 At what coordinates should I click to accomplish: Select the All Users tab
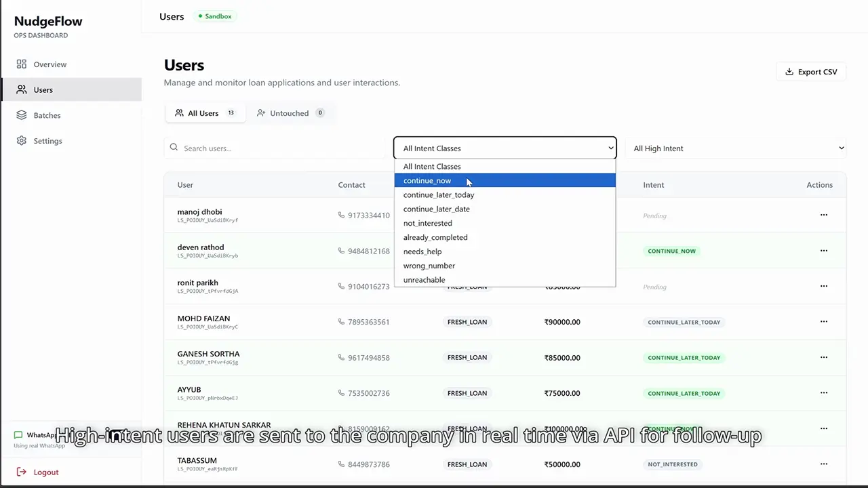203,113
